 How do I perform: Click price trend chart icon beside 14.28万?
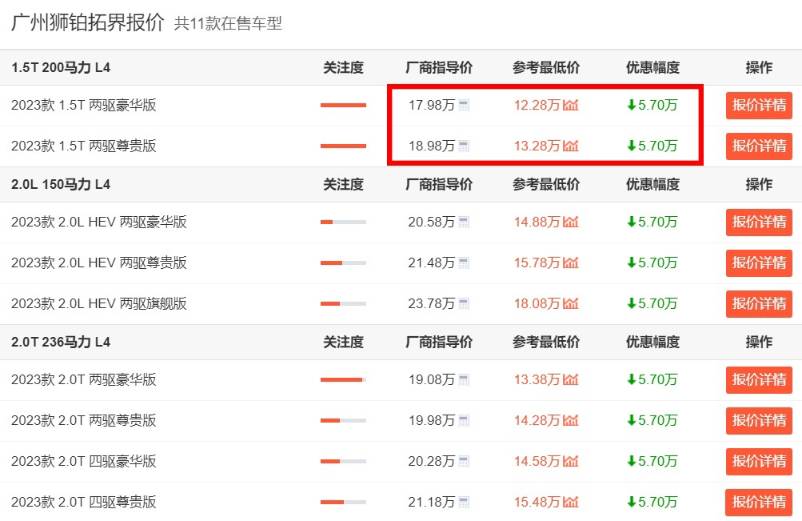(570, 421)
